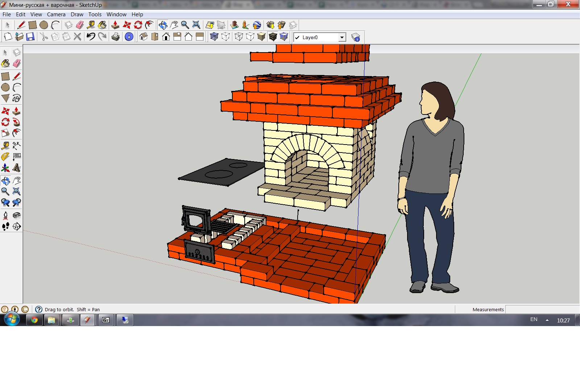Activate the Walk tool footprints icon

pos(5,226)
